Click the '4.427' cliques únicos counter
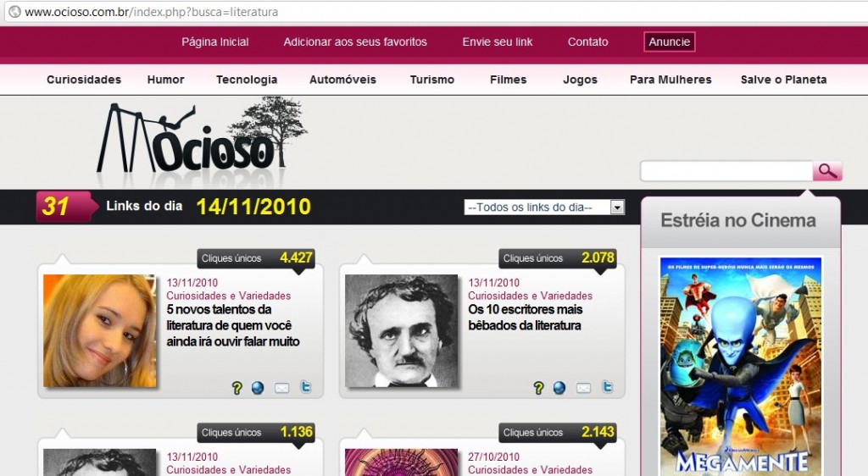This screenshot has height=476, width=868. pos(296,257)
